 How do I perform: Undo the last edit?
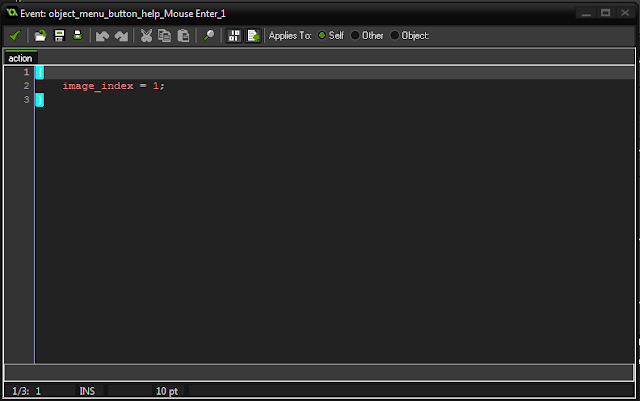[x=102, y=36]
